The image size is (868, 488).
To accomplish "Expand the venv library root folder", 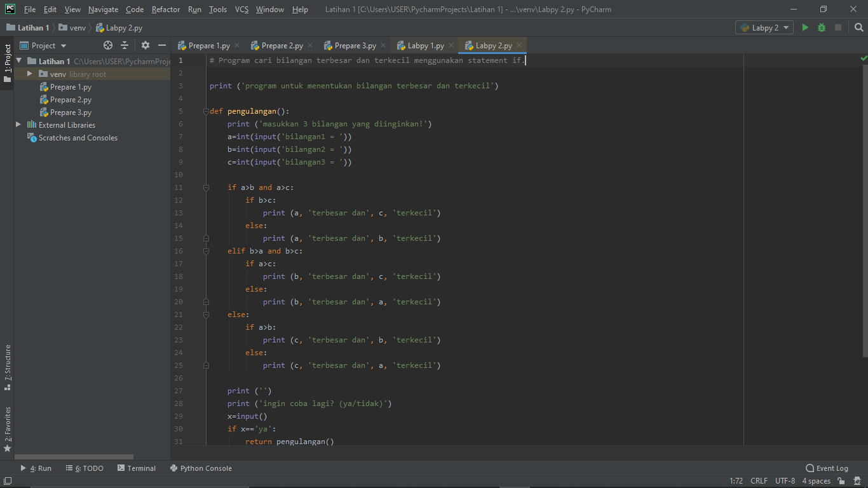I will (29, 74).
